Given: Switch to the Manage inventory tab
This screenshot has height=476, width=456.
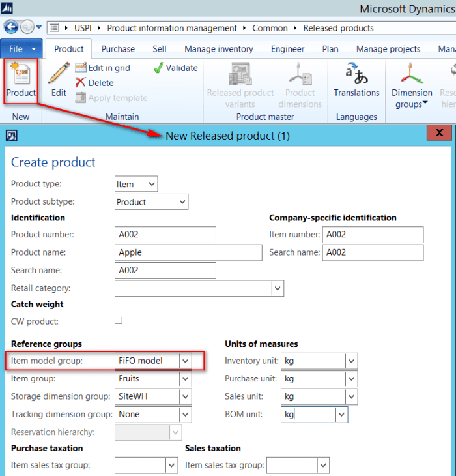Looking at the screenshot, I should (x=219, y=48).
